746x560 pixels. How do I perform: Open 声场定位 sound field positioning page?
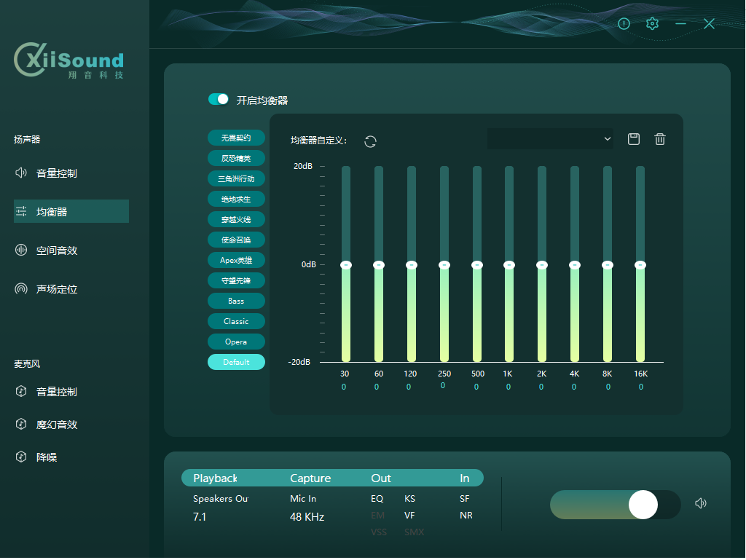point(57,289)
